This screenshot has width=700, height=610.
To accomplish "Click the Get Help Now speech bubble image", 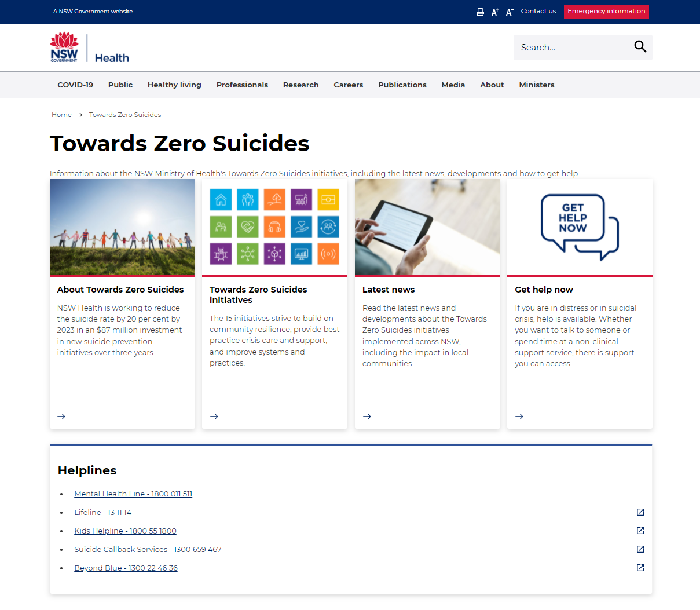I will [x=580, y=227].
